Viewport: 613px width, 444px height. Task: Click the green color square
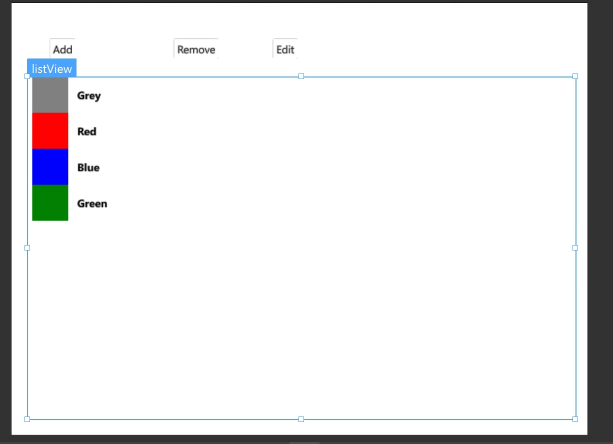[50, 203]
